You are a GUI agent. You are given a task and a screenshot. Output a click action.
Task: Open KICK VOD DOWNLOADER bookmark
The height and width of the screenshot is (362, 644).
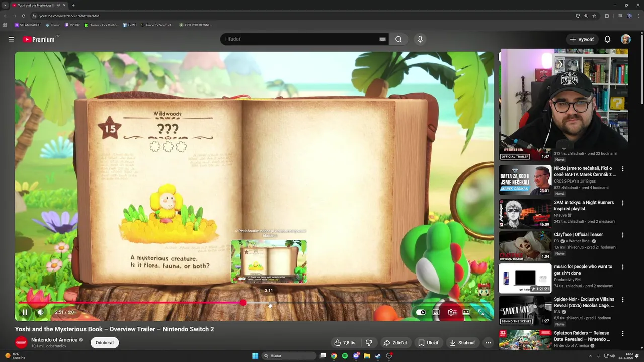click(196, 25)
